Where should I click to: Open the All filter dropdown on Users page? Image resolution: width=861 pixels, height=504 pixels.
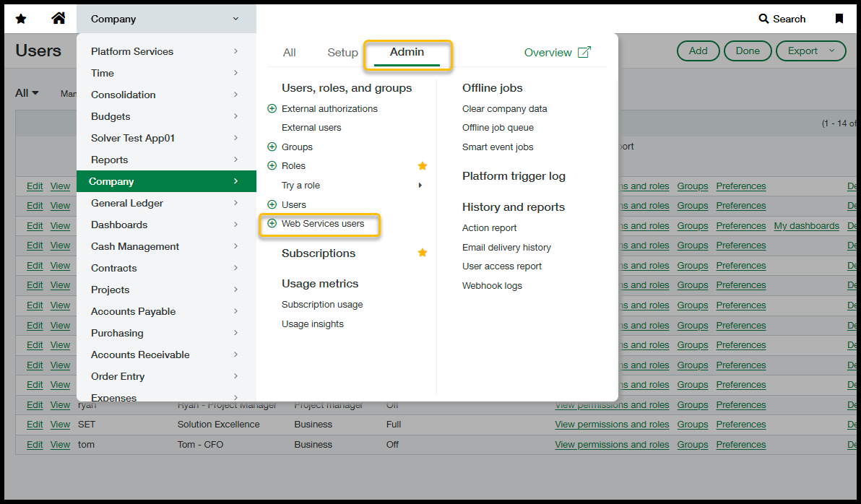point(27,93)
